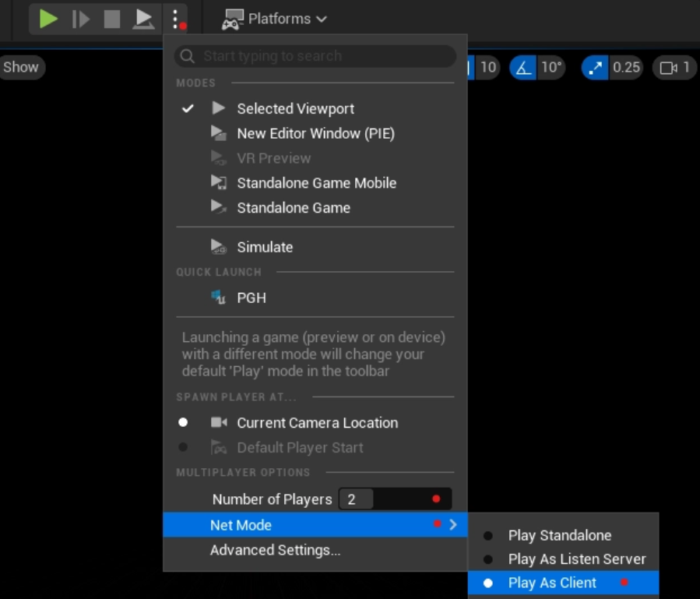Quick launch on the PGH device
The width and height of the screenshot is (700, 599).
tap(315, 298)
